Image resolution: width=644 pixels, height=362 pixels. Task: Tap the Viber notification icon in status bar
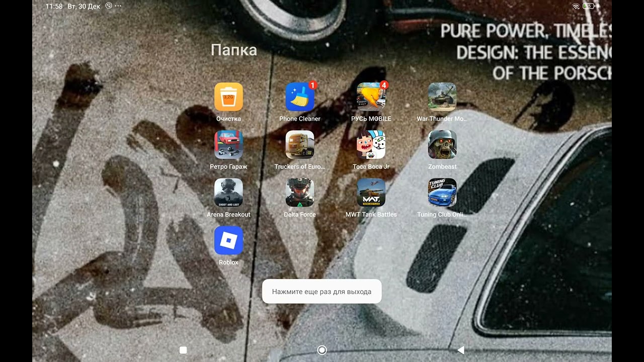coord(109,6)
